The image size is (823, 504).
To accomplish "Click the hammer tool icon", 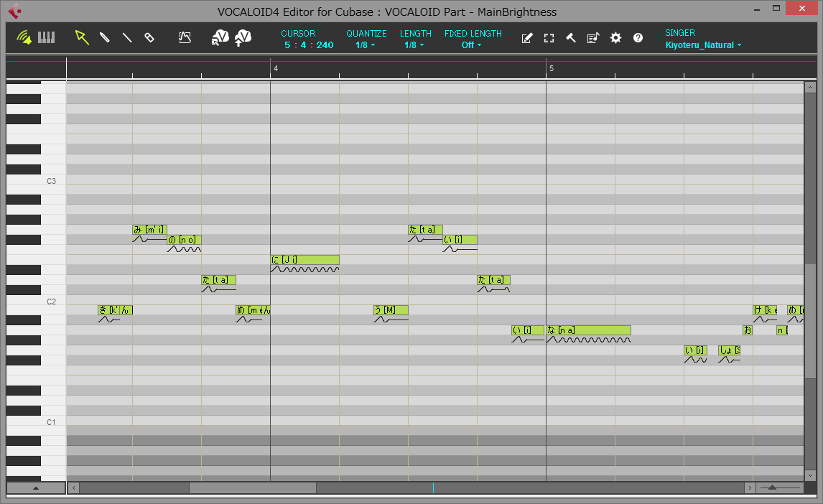I will click(x=571, y=38).
